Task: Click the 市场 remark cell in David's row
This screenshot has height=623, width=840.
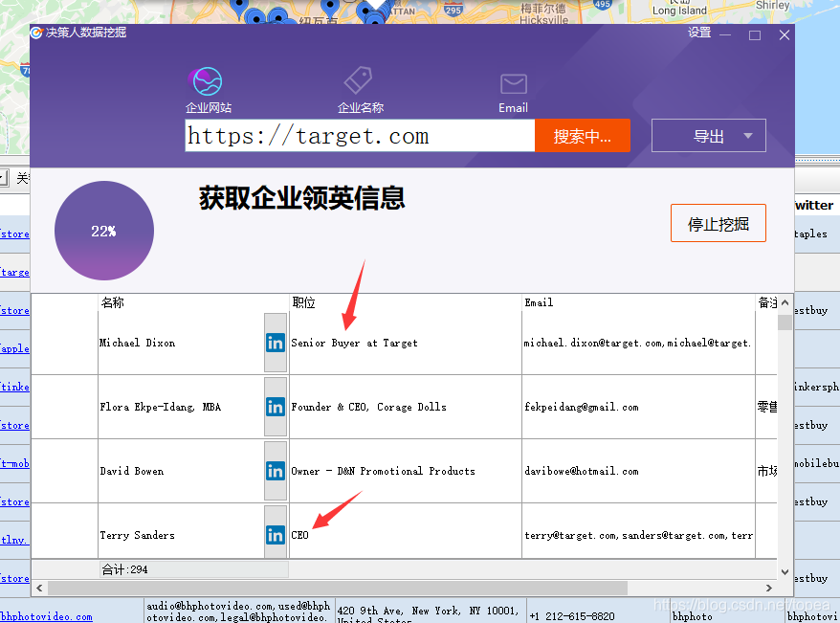Action: pyautogui.click(x=766, y=472)
